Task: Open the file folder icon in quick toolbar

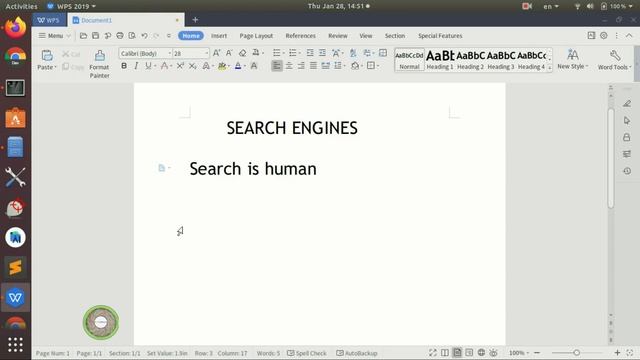Action: pyautogui.click(x=83, y=36)
